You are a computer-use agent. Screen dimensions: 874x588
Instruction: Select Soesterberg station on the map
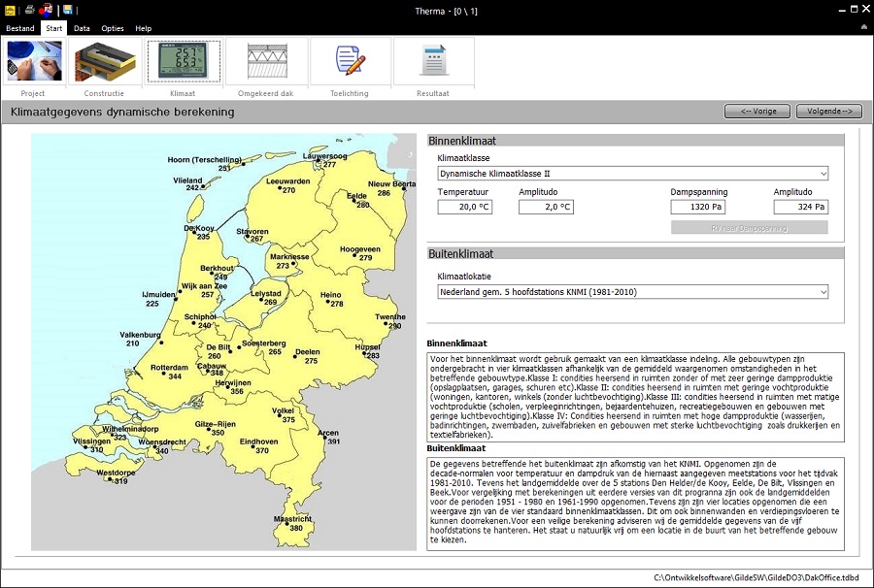(263, 347)
